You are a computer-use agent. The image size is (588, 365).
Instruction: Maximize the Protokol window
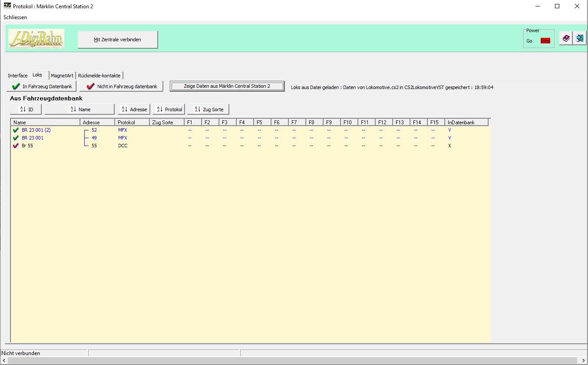point(557,6)
